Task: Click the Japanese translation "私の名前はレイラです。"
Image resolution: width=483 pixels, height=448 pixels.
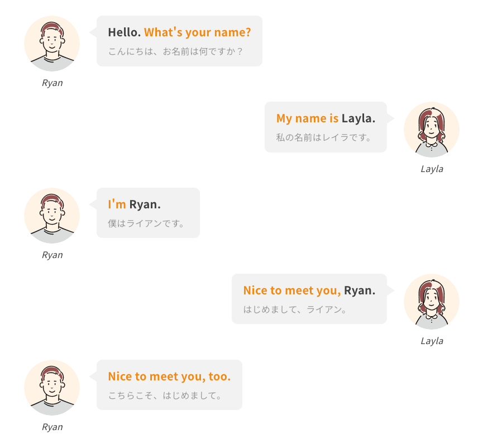Action: (324, 137)
